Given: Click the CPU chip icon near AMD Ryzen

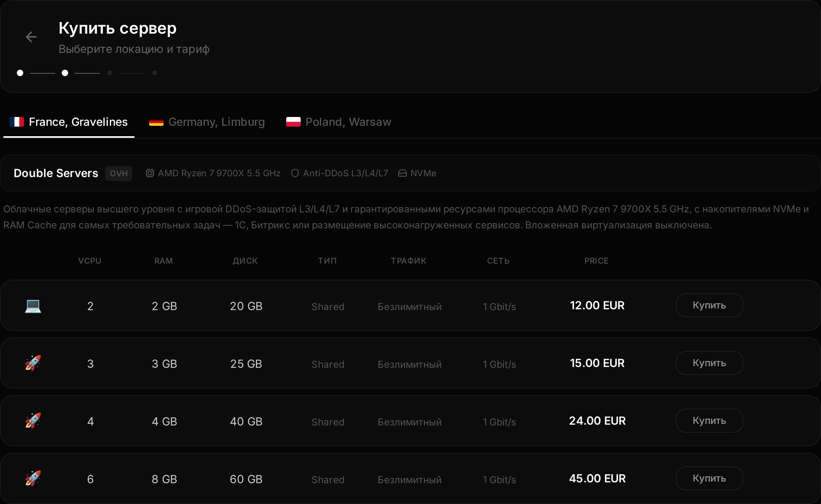Looking at the screenshot, I should (x=150, y=173).
